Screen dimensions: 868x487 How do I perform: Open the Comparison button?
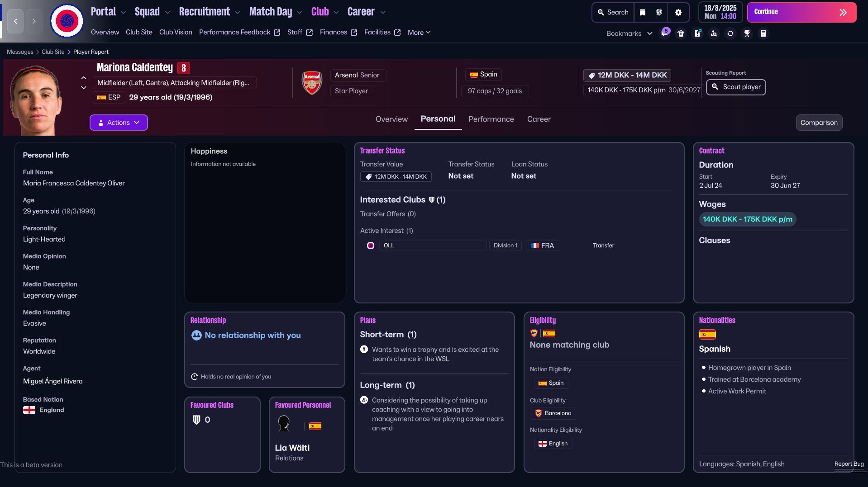pos(819,123)
